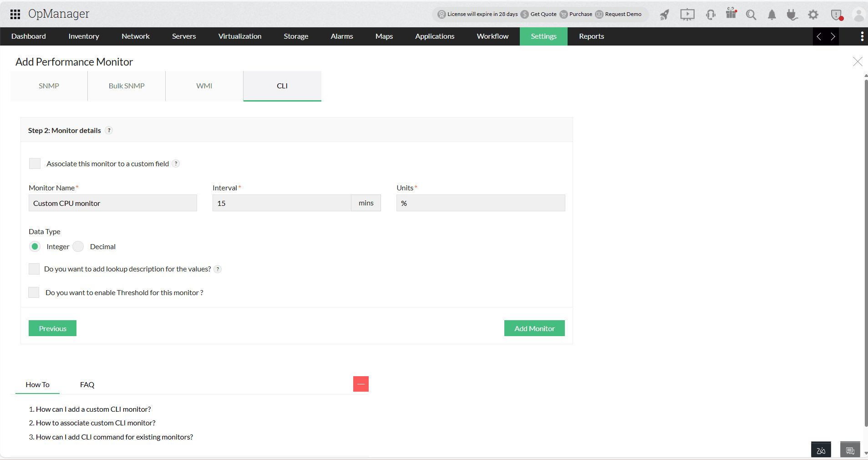868x460 pixels.
Task: Open the FAQ tab
Action: click(x=87, y=384)
